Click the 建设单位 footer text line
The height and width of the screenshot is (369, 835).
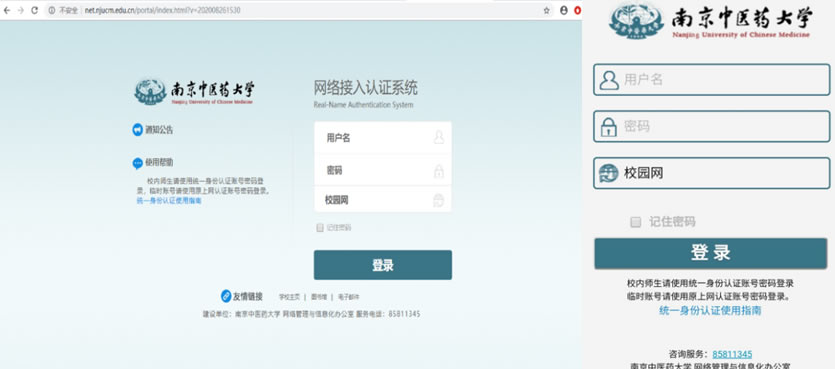coord(311,314)
